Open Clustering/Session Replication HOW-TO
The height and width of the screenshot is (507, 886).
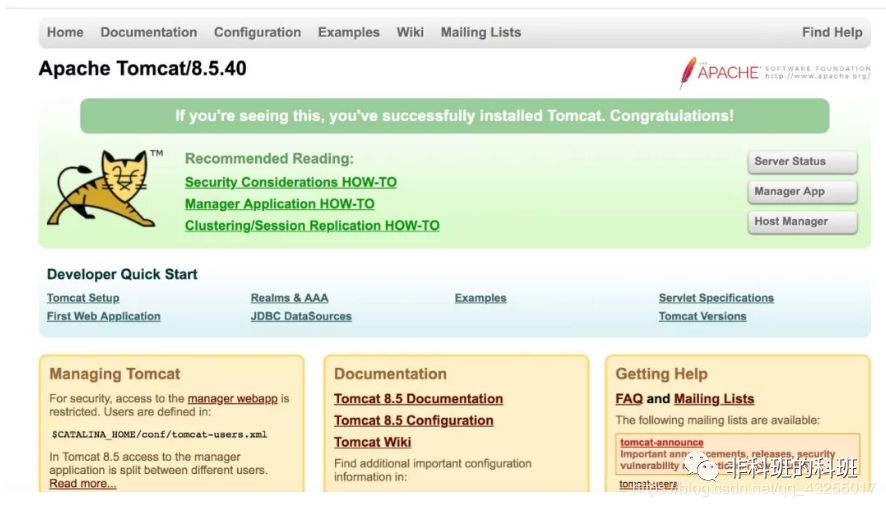click(312, 226)
